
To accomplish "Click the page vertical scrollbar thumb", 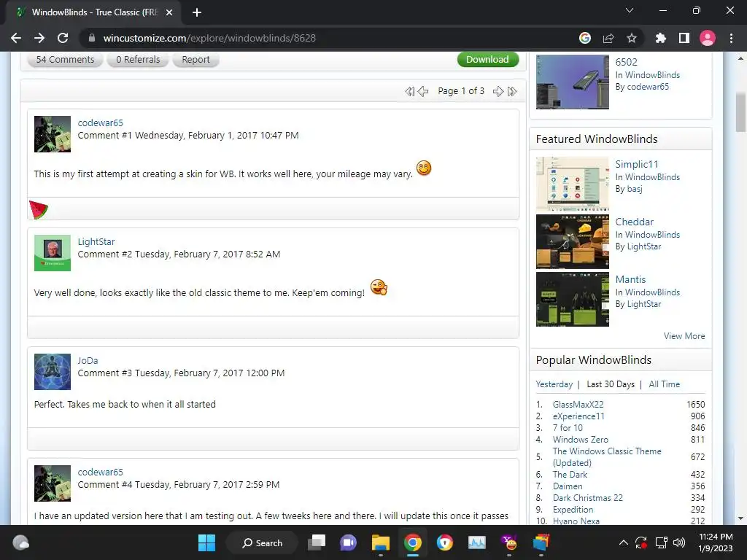I will point(740,112).
